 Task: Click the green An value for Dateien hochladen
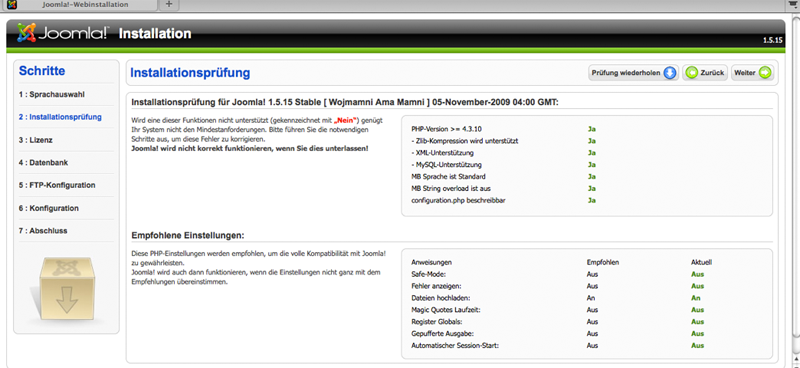tap(696, 298)
